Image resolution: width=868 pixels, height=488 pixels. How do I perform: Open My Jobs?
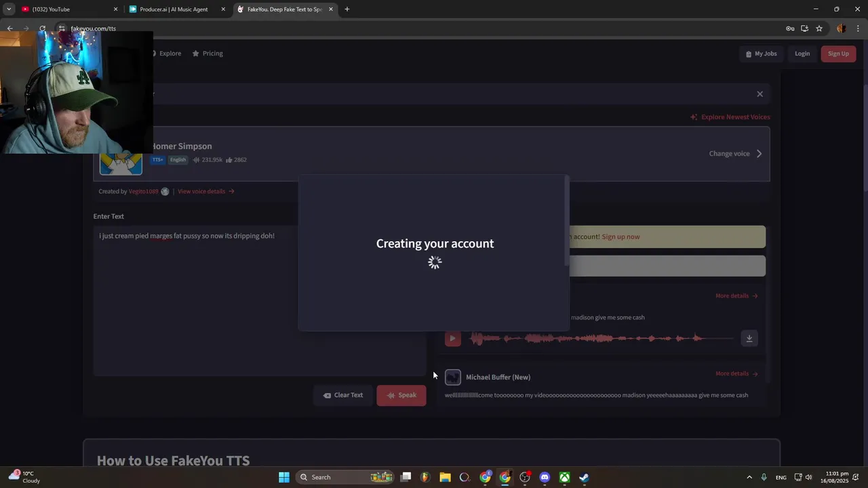[x=762, y=54]
